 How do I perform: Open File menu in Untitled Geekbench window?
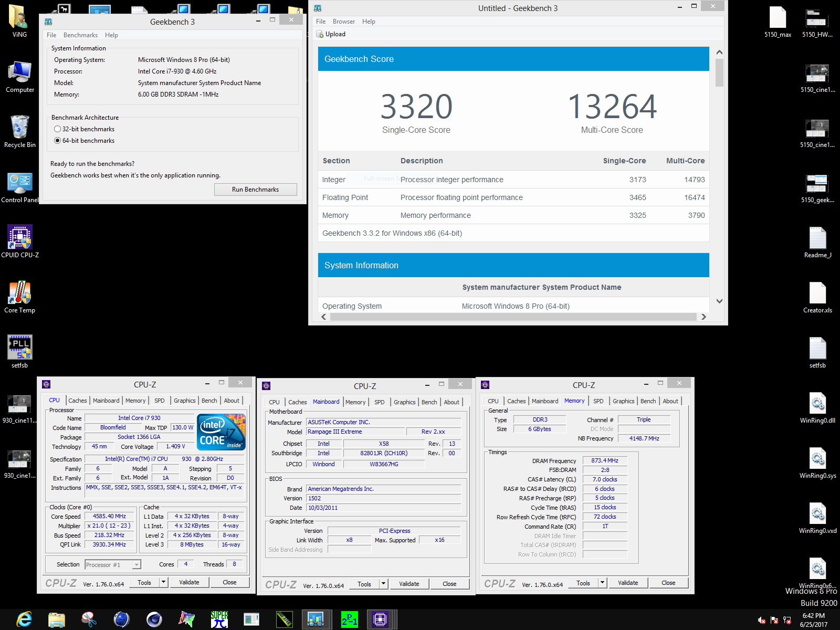[x=321, y=22]
